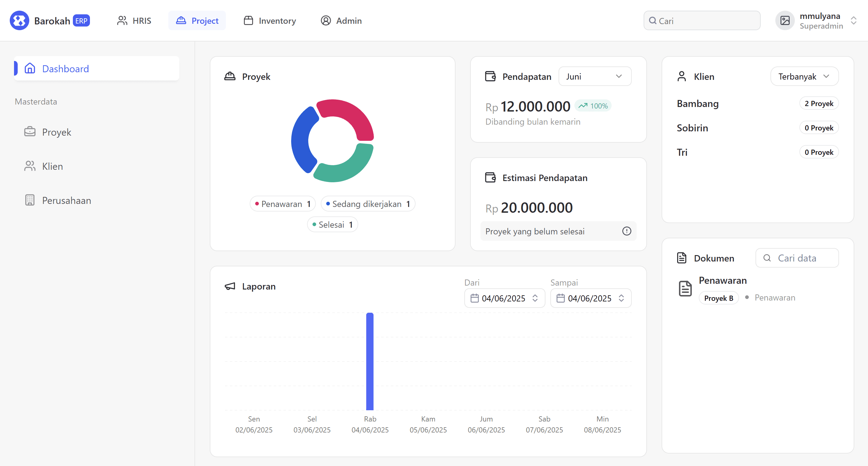
Task: Click the top Cari search field
Action: coord(702,20)
